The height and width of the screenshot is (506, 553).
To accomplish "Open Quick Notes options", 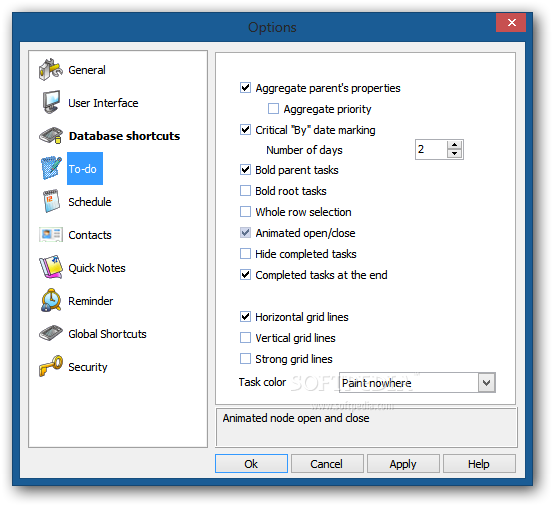I will (x=97, y=268).
